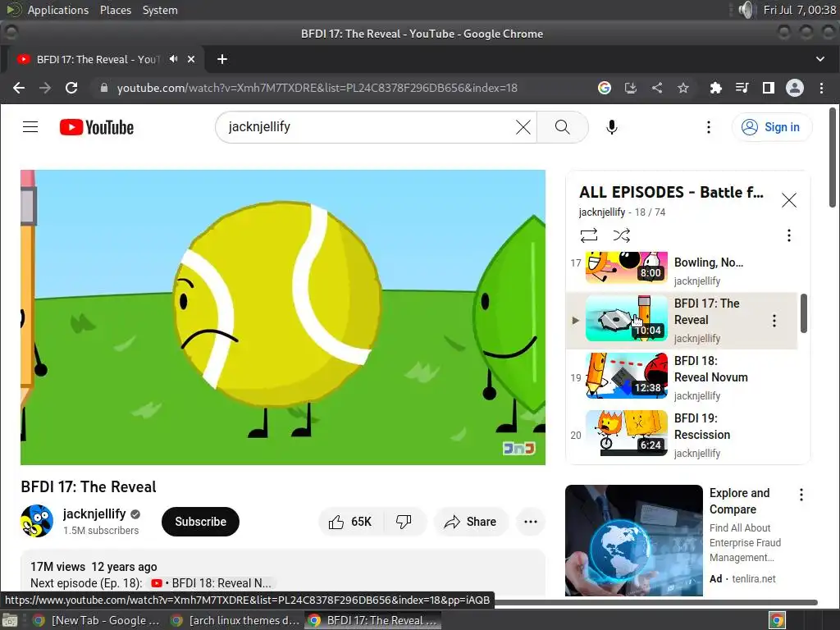The height and width of the screenshot is (630, 840).
Task: Click the horizontal page scrollbar
Action: [x=656, y=603]
